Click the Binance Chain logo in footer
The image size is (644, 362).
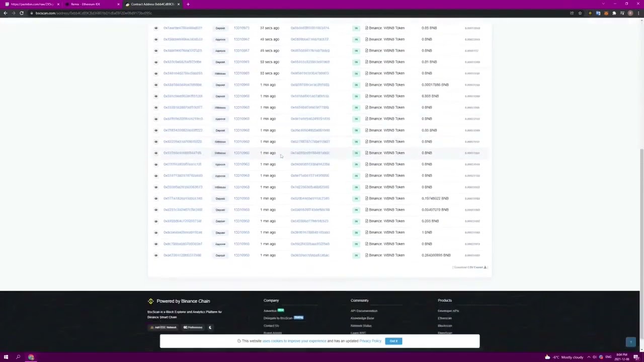150,301
